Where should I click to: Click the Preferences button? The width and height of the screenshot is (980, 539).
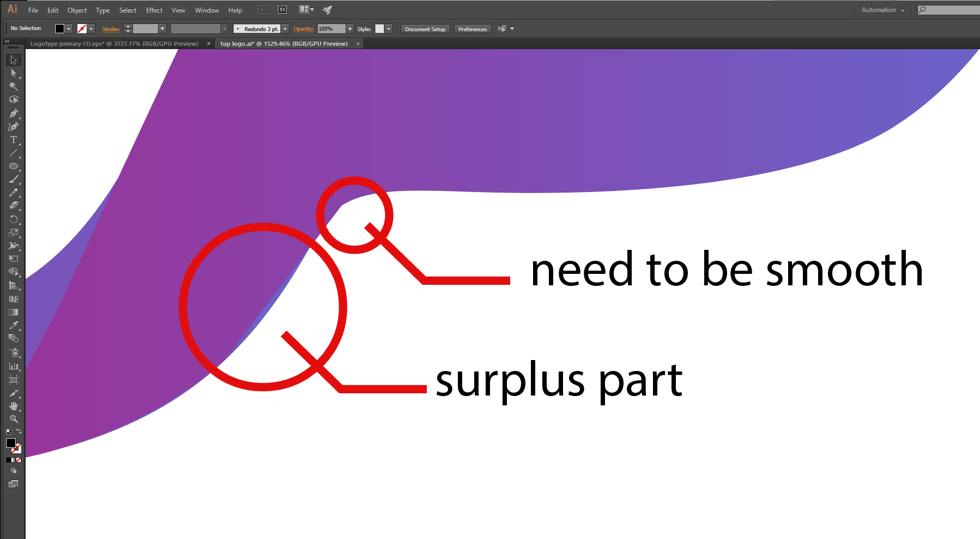coord(473,29)
